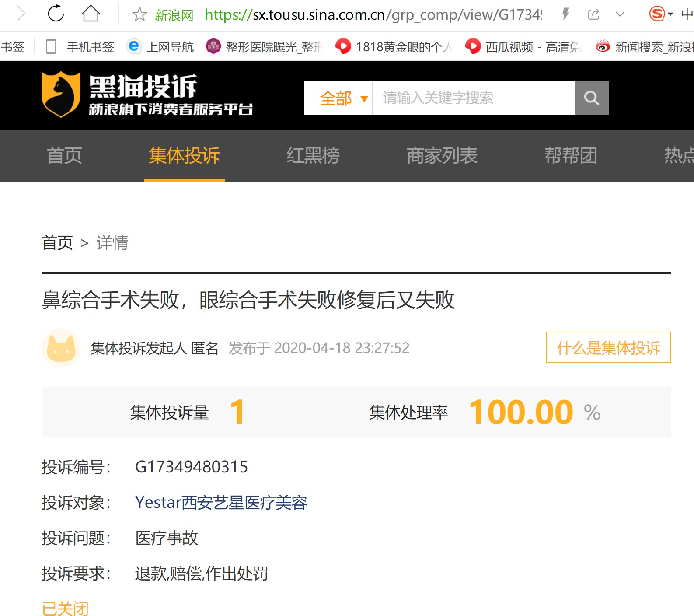This screenshot has width=694, height=616.
Task: Click the 新浪网 site label in address bar
Action: point(174,15)
